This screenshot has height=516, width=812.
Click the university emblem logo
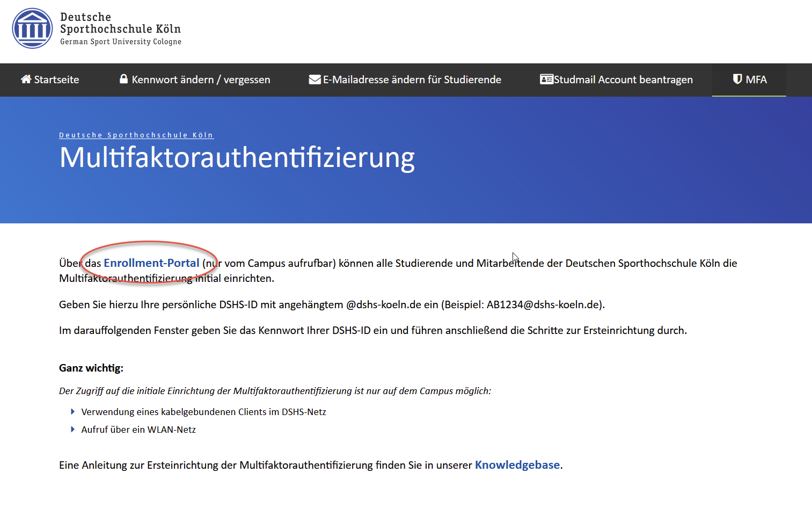point(32,28)
